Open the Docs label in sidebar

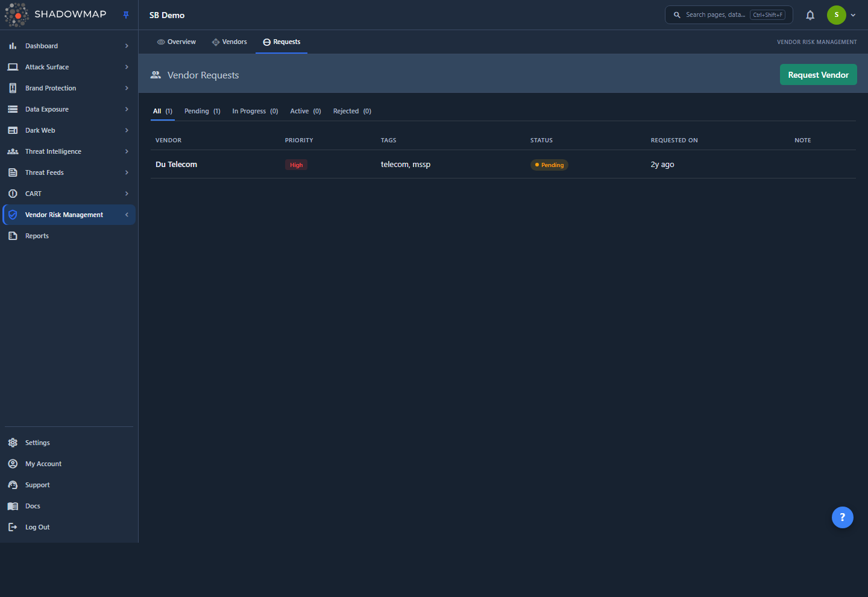point(33,506)
